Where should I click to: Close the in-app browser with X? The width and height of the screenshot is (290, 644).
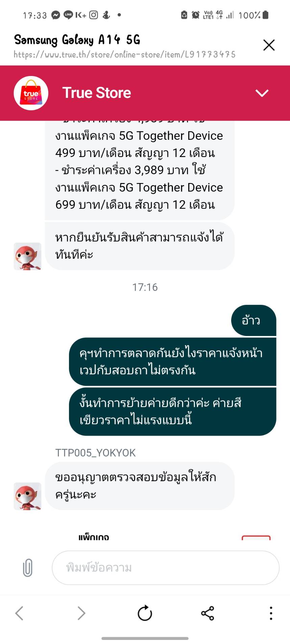[269, 45]
